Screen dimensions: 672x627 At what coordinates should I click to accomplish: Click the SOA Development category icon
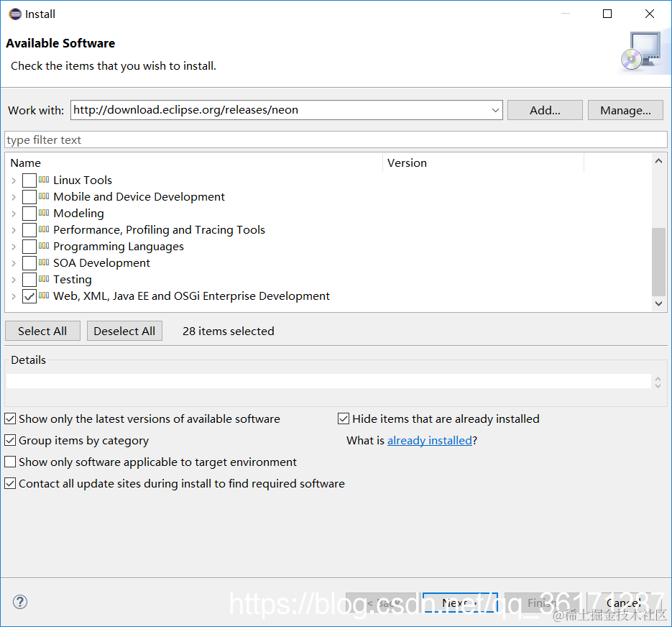pyautogui.click(x=44, y=262)
